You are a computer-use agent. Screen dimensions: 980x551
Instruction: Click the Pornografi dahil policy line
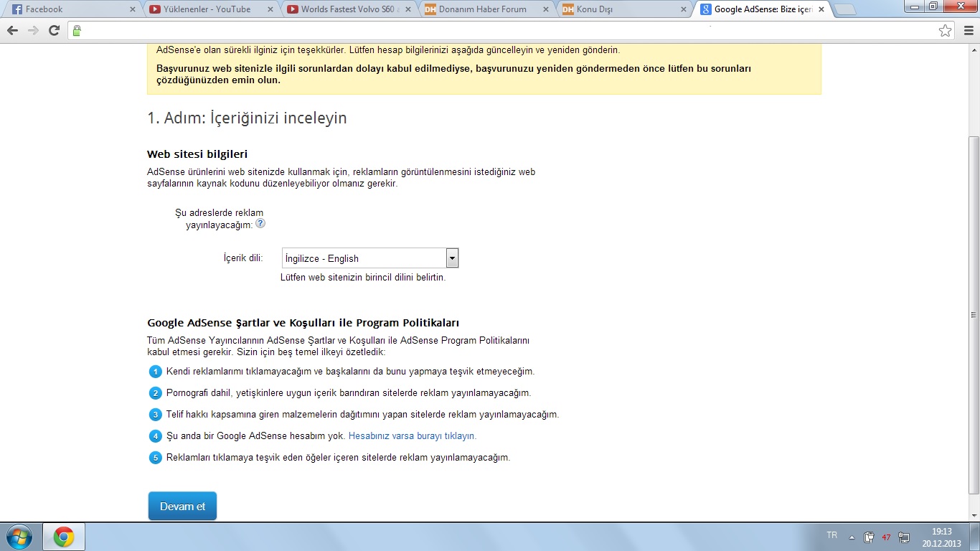[x=349, y=393]
